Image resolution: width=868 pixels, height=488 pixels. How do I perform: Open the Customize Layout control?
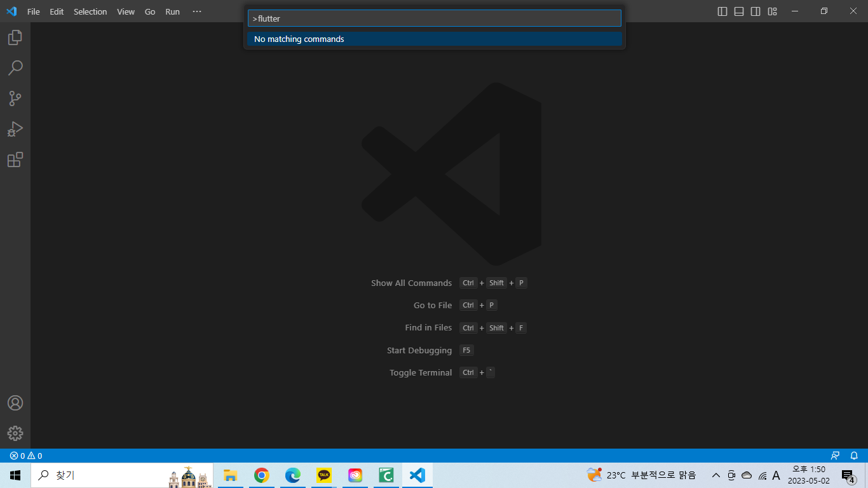pos(772,11)
